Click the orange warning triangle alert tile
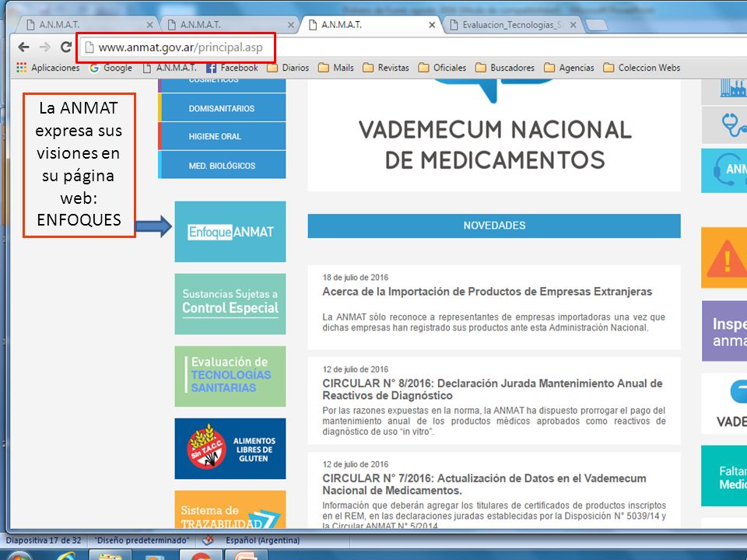 pyautogui.click(x=724, y=257)
